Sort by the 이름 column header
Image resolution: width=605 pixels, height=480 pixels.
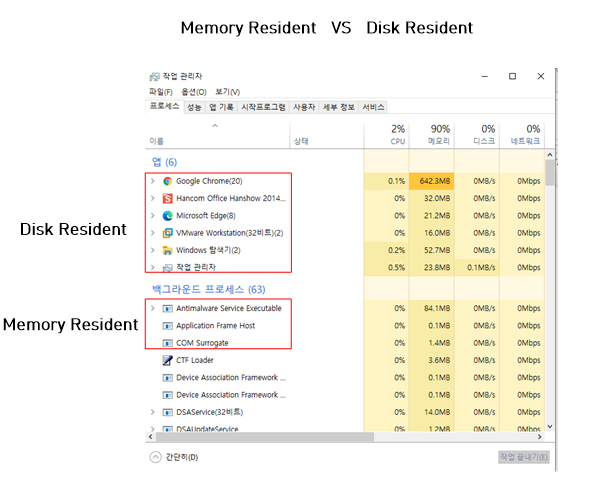[x=217, y=135]
